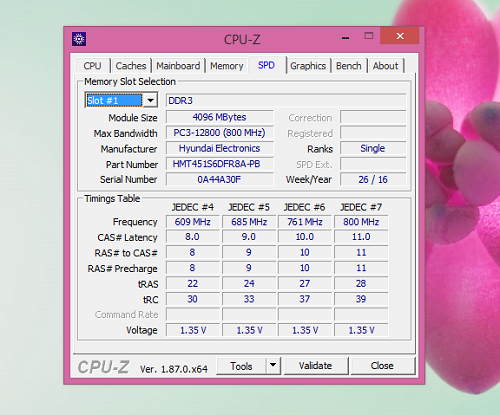Click the Validate button
500x415 pixels.
(315, 366)
